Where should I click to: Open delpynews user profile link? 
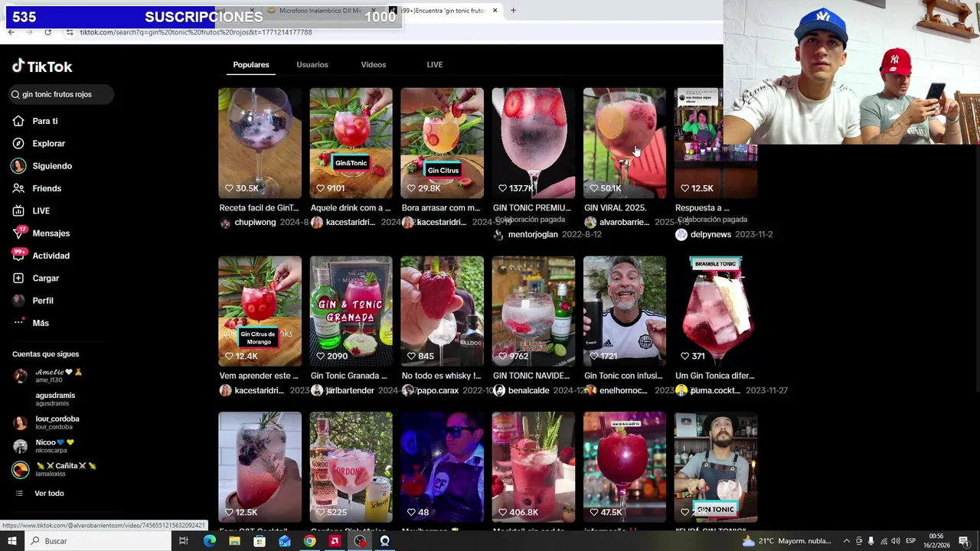pos(710,234)
